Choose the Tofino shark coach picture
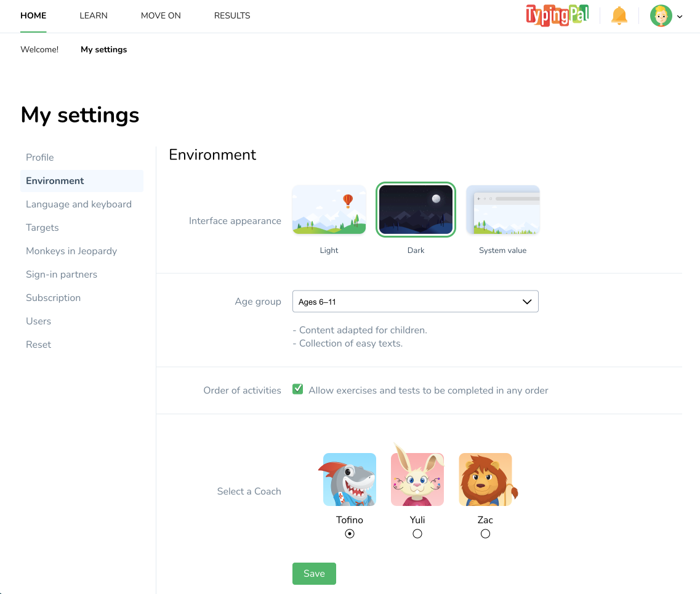 click(350, 480)
